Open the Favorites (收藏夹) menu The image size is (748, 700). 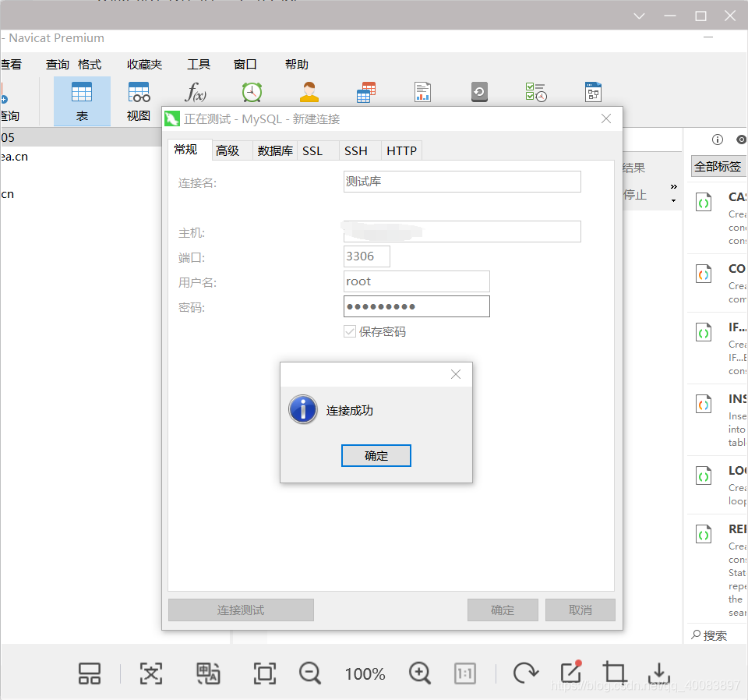click(145, 65)
